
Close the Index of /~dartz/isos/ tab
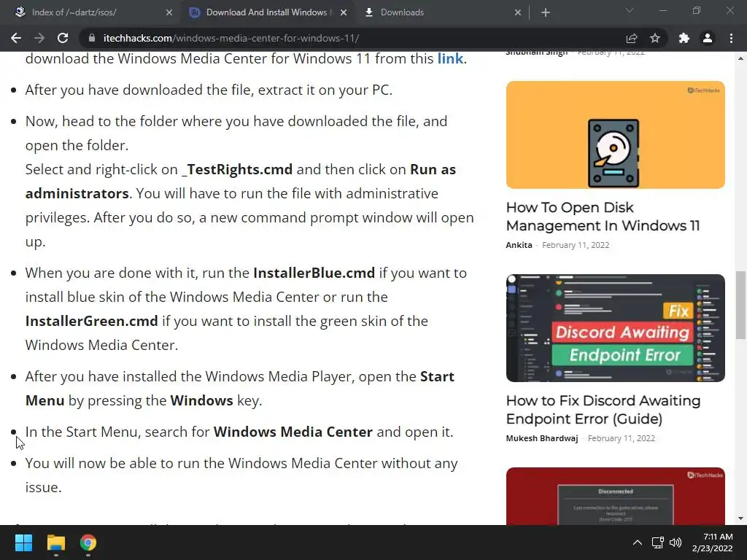(169, 12)
